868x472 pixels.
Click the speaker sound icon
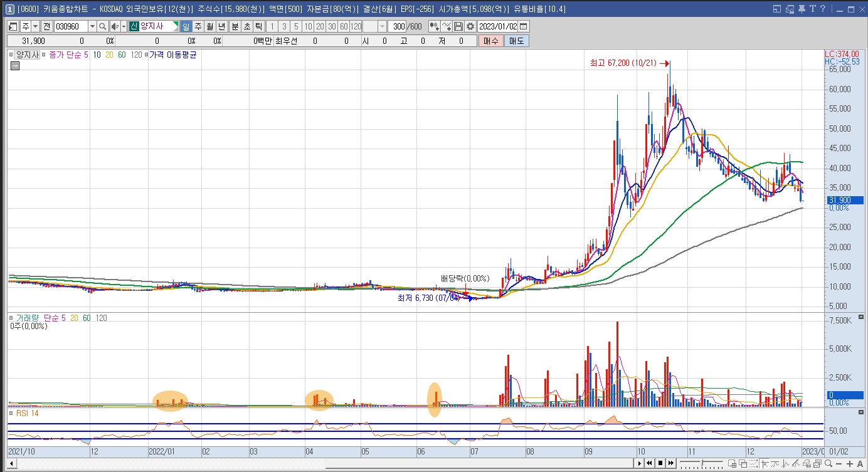(x=115, y=26)
